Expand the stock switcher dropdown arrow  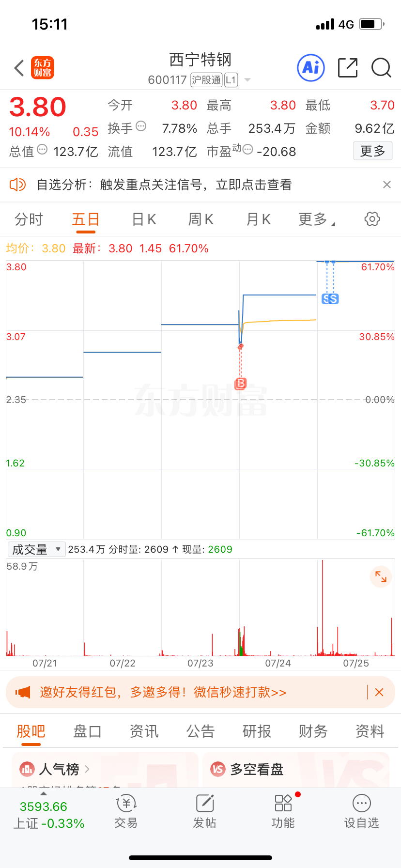(x=247, y=80)
